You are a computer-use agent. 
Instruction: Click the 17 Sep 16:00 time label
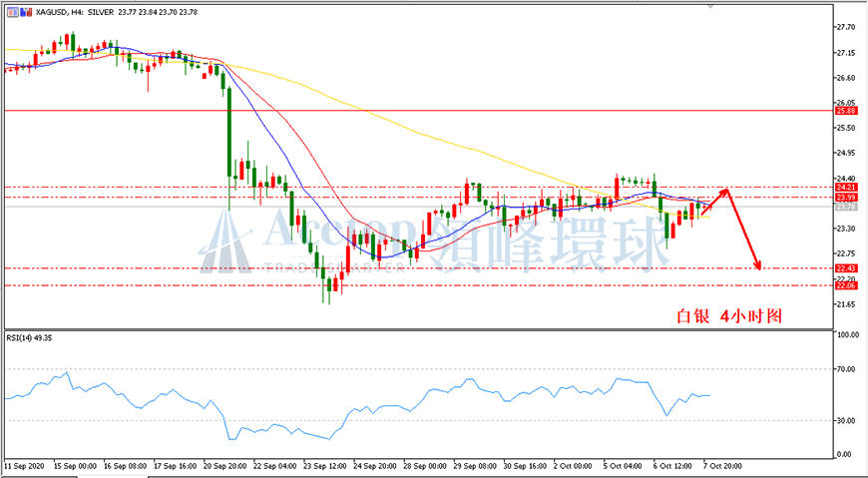pyautogui.click(x=176, y=466)
